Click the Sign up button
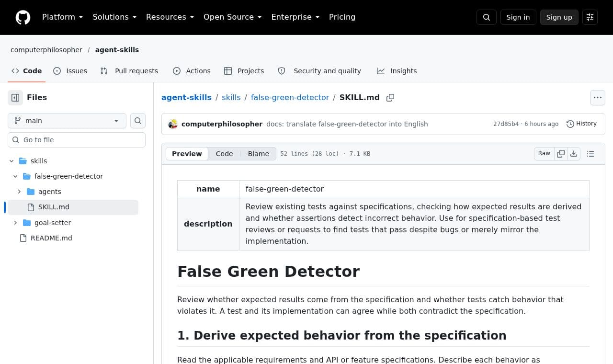613x364 pixels. (x=559, y=17)
